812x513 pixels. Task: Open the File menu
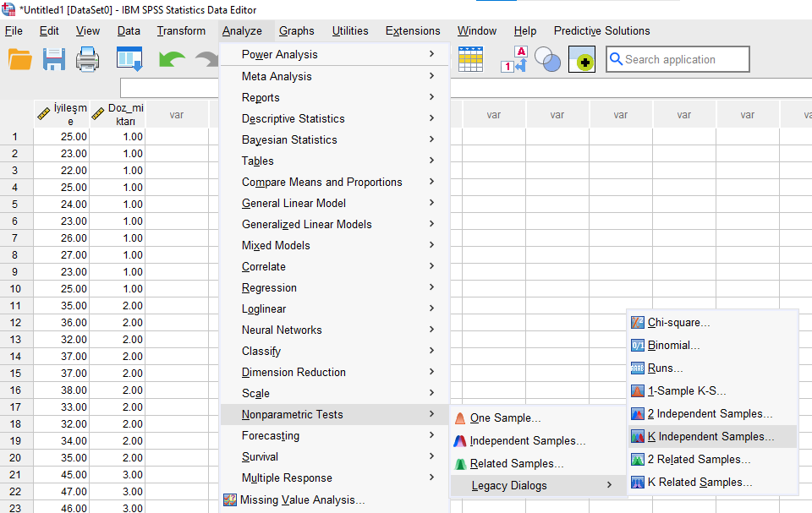click(14, 31)
